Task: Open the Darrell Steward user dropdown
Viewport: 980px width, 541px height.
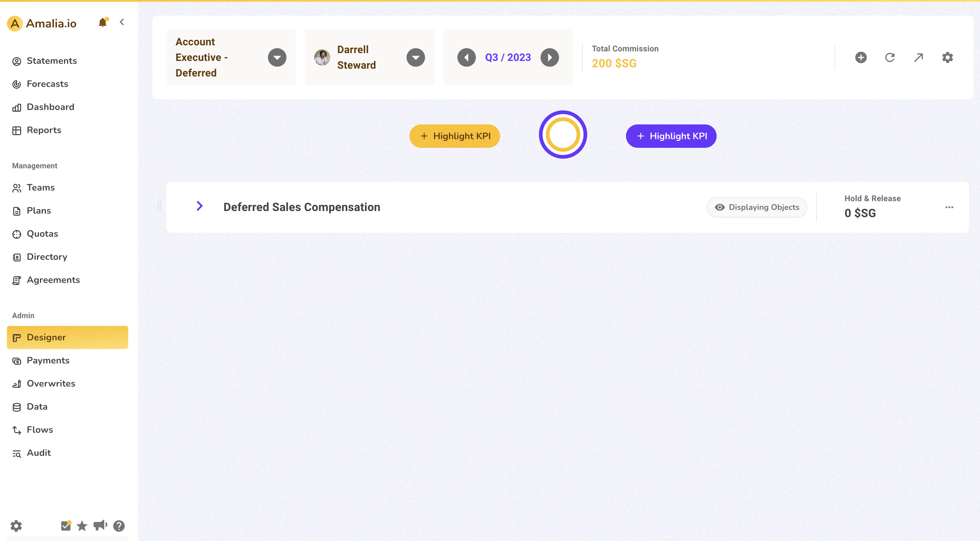Action: pos(416,57)
